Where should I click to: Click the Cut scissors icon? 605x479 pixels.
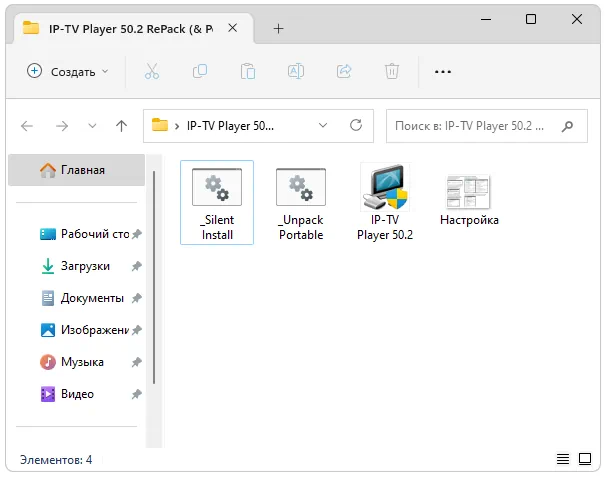point(152,71)
